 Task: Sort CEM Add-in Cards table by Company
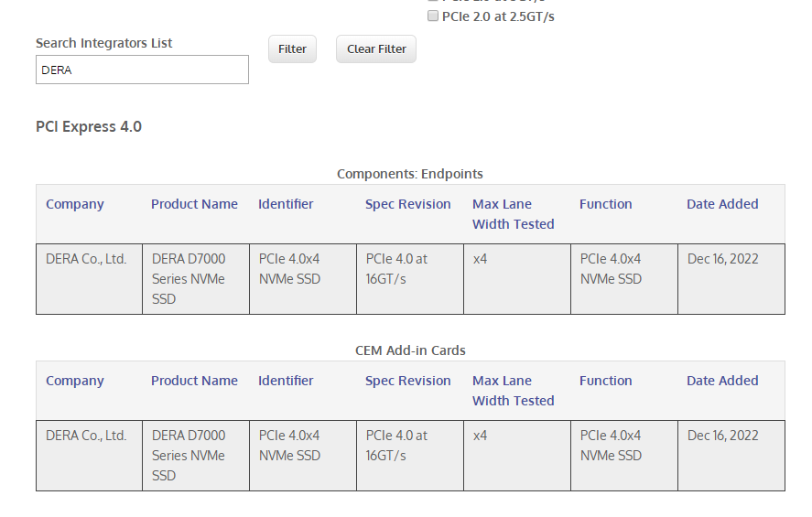[x=75, y=381]
